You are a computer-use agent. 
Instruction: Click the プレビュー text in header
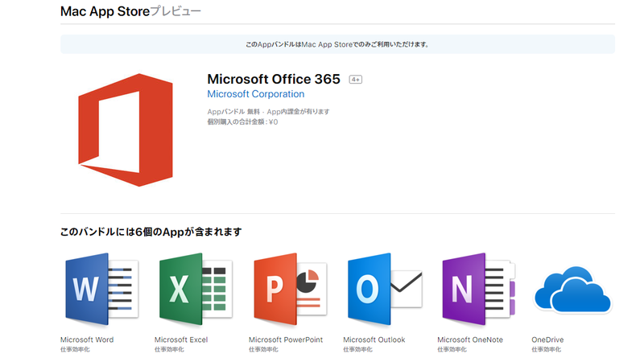pos(175,11)
